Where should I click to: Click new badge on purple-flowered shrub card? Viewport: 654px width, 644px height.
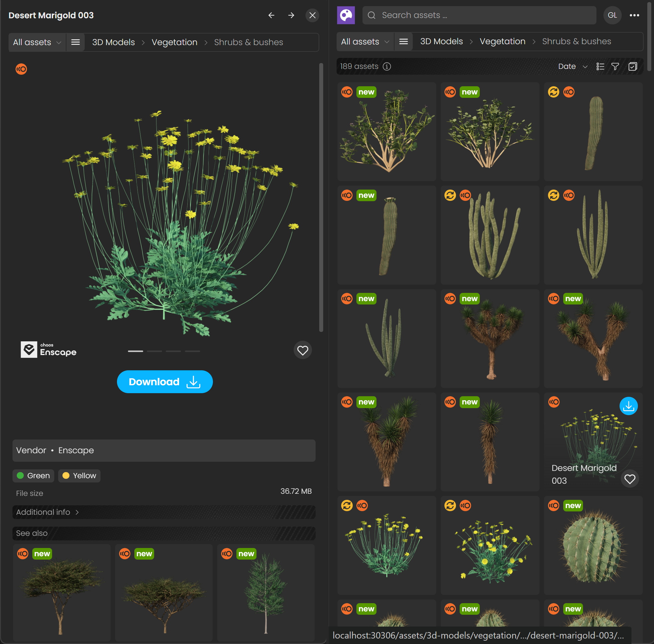366,92
